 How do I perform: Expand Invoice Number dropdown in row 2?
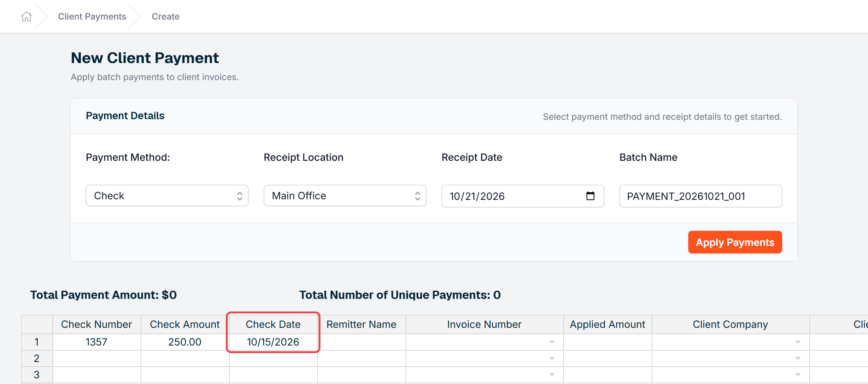coord(552,358)
